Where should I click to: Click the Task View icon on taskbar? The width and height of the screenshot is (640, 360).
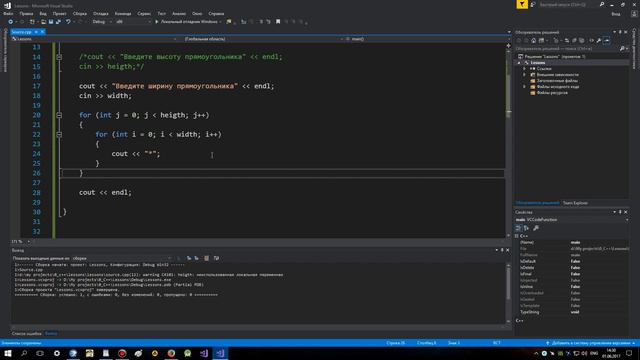pyautogui.click(x=40, y=353)
